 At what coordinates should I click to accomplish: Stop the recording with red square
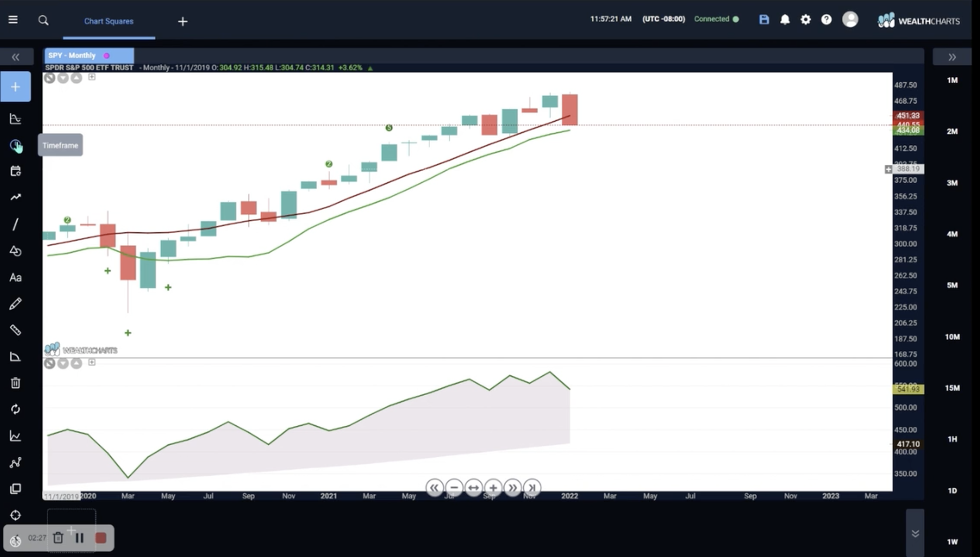[x=101, y=538]
